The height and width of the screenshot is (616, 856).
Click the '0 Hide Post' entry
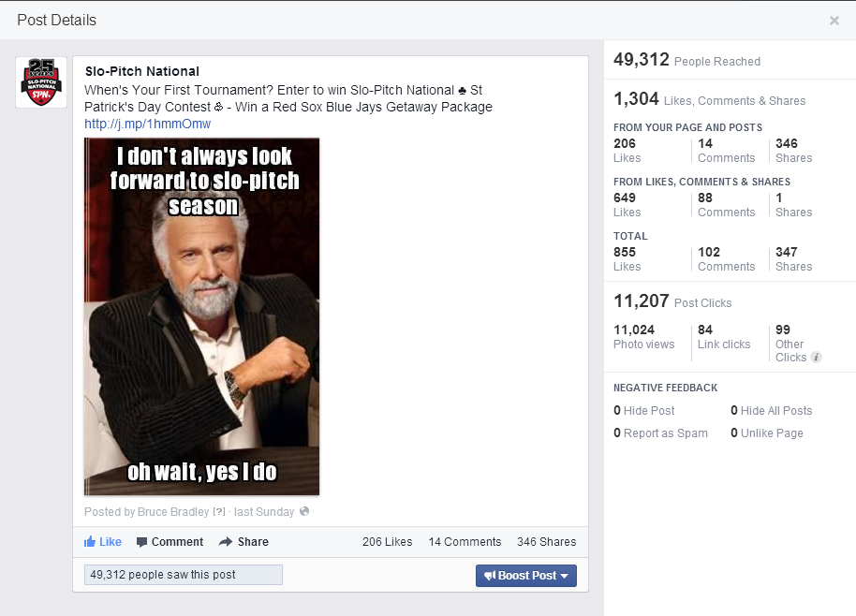[x=644, y=410]
